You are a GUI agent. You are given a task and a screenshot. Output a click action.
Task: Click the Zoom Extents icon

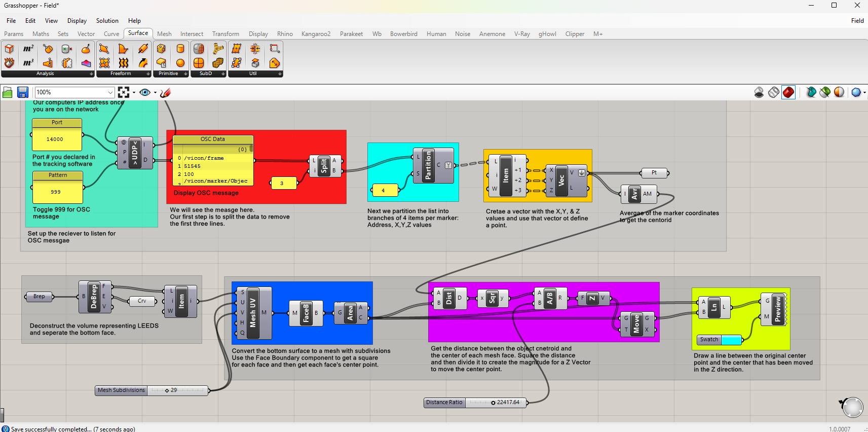[x=124, y=92]
